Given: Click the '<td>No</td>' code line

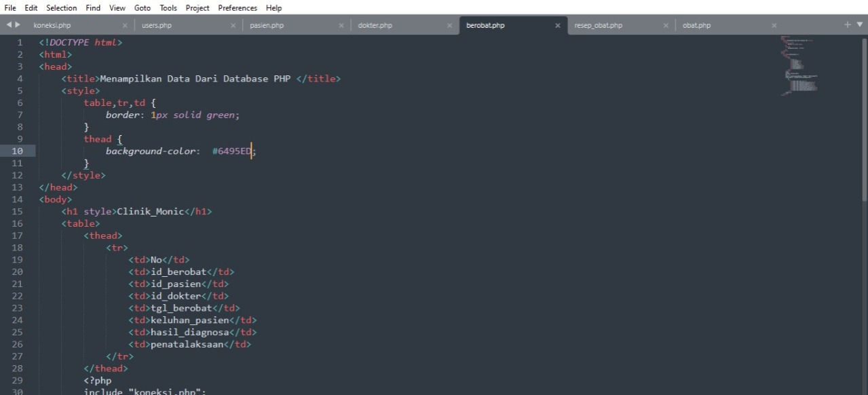Looking at the screenshot, I should coord(159,260).
